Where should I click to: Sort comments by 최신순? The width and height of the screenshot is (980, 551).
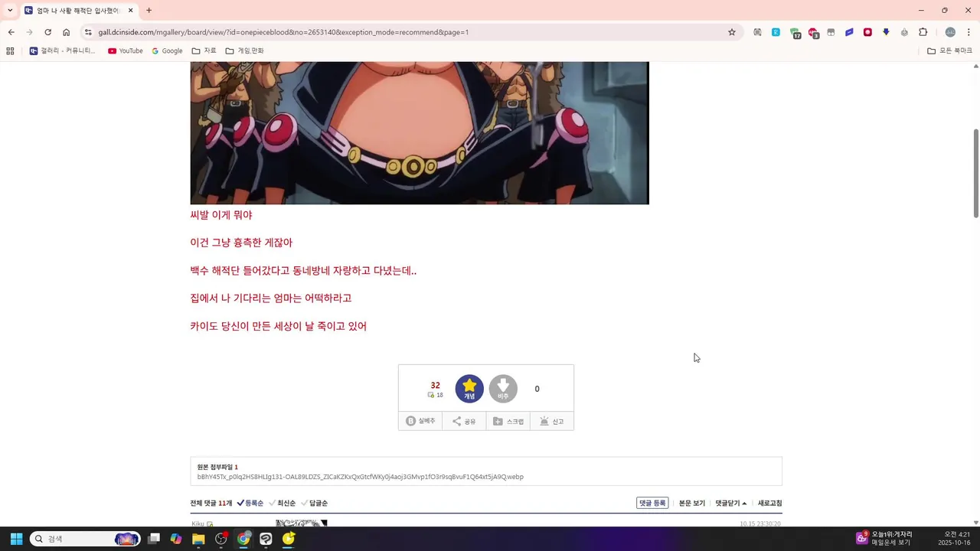tap(283, 504)
